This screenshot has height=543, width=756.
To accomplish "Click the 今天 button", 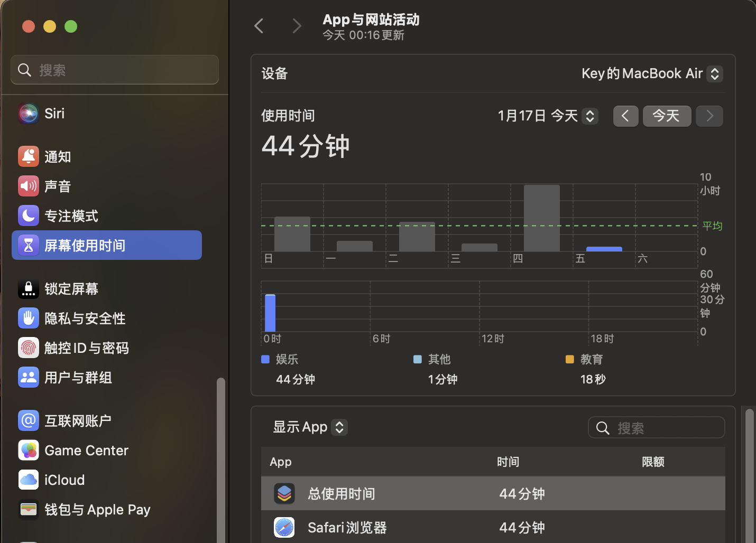I will point(667,116).
